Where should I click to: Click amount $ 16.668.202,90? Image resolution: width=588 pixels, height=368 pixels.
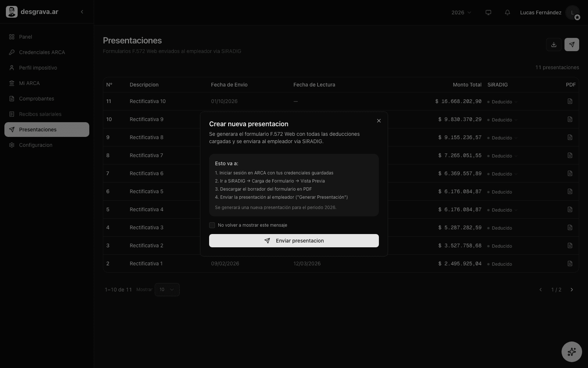(x=458, y=101)
